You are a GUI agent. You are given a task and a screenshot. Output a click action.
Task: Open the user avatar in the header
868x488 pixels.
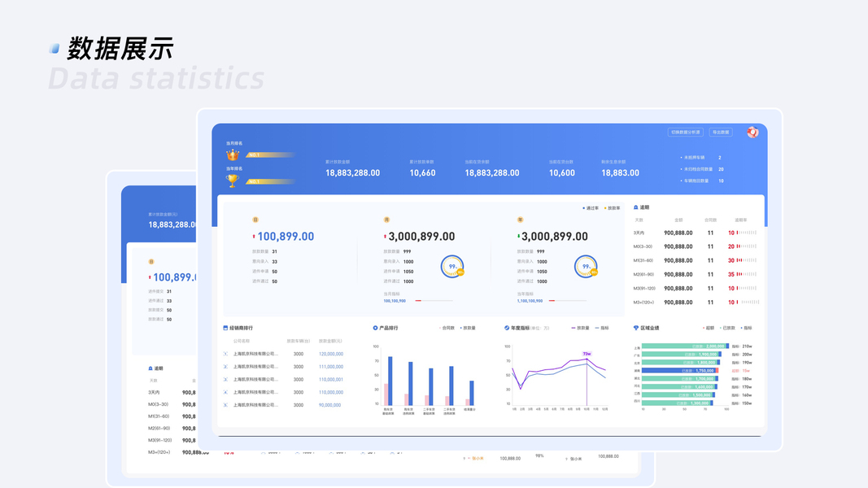(x=752, y=133)
